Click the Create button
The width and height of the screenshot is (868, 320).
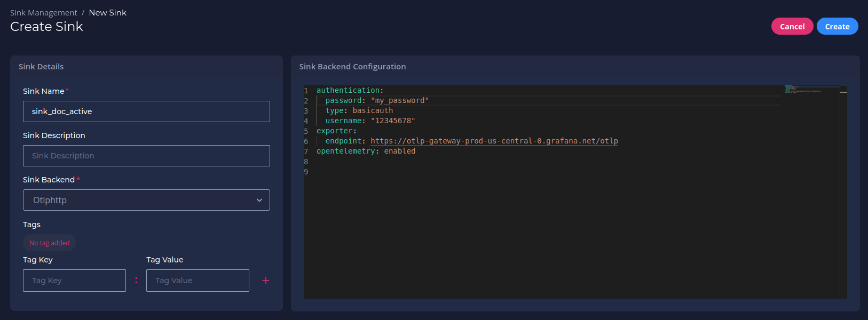tap(837, 26)
